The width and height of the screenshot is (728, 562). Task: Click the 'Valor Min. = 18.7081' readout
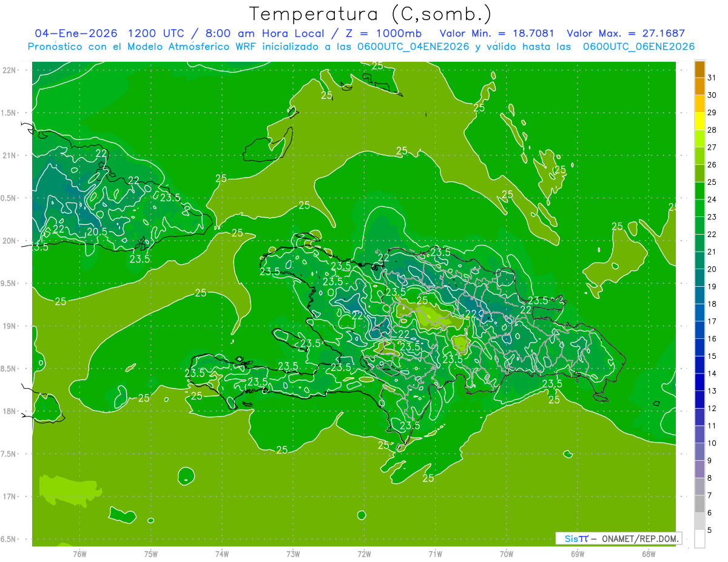point(497,33)
